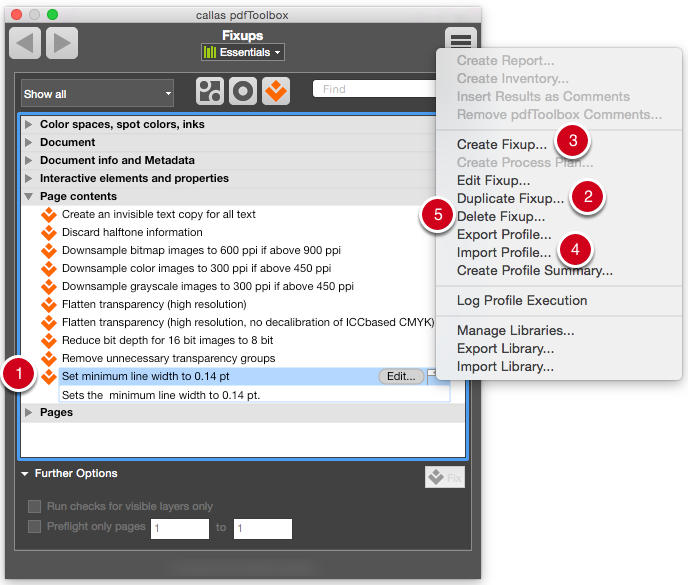
Task: Expand Document info and Metadata group
Action: (29, 160)
